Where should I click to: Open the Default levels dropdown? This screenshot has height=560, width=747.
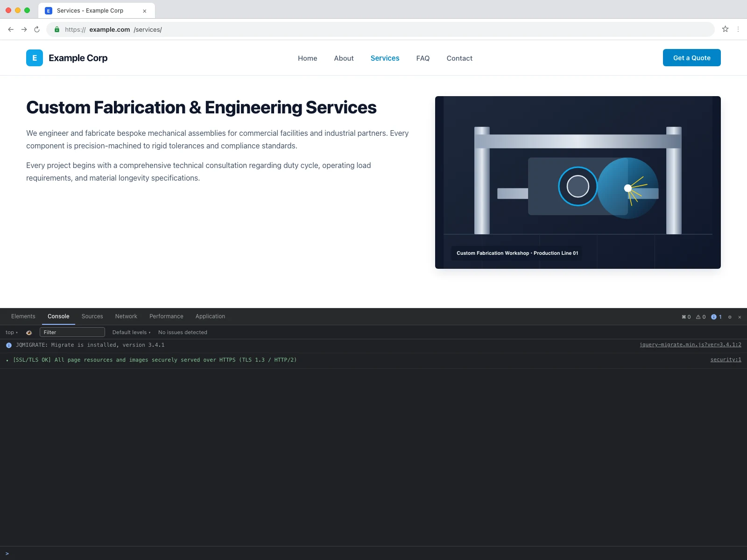[x=131, y=332]
